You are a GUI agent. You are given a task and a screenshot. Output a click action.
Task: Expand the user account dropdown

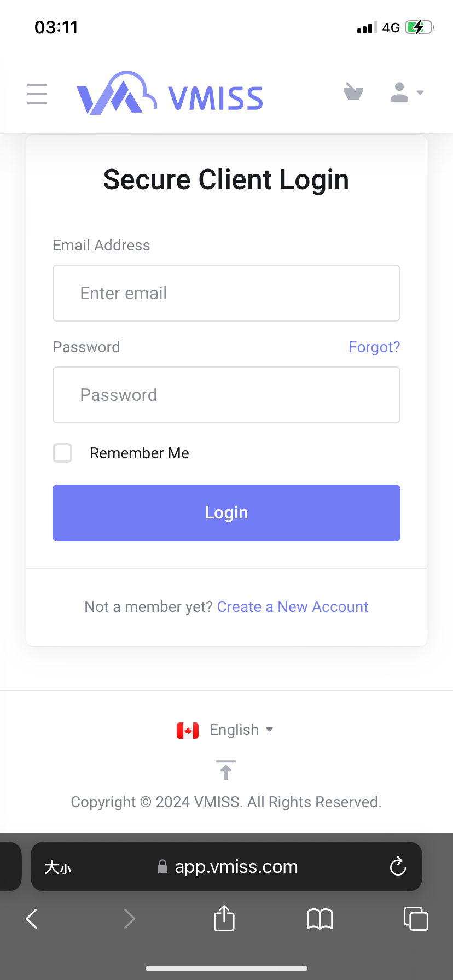click(x=406, y=92)
